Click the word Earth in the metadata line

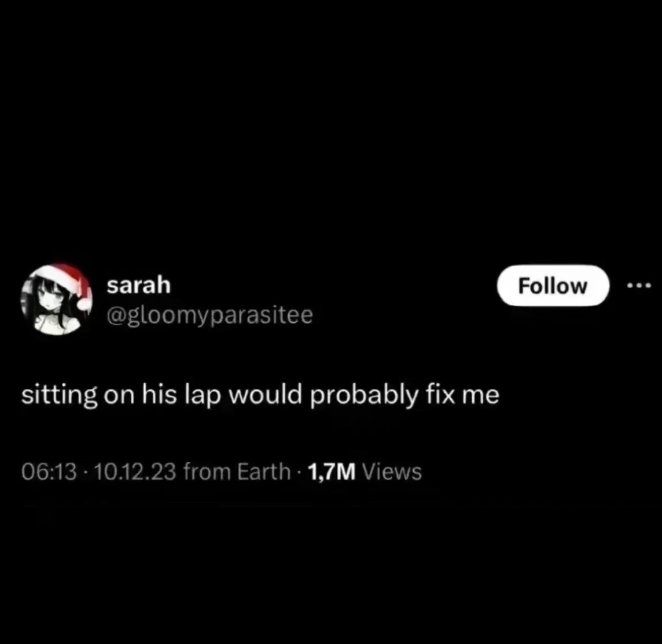[264, 472]
